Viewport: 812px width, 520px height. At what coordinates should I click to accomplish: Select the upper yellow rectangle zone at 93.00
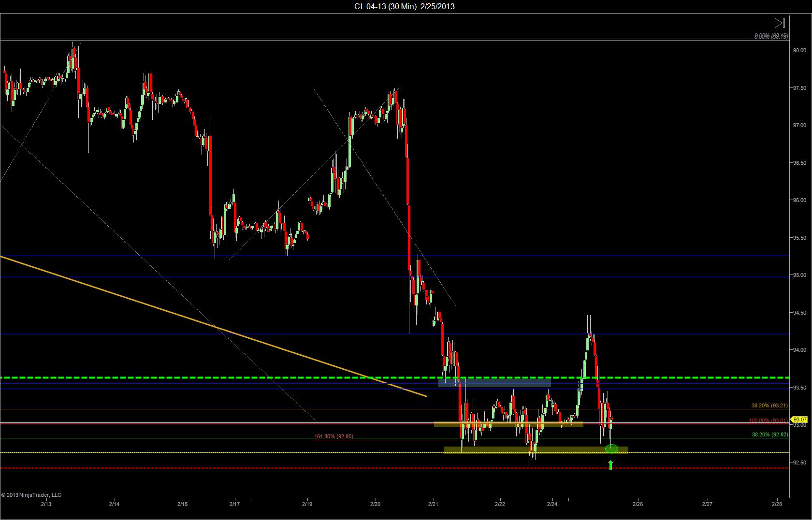pyautogui.click(x=508, y=424)
